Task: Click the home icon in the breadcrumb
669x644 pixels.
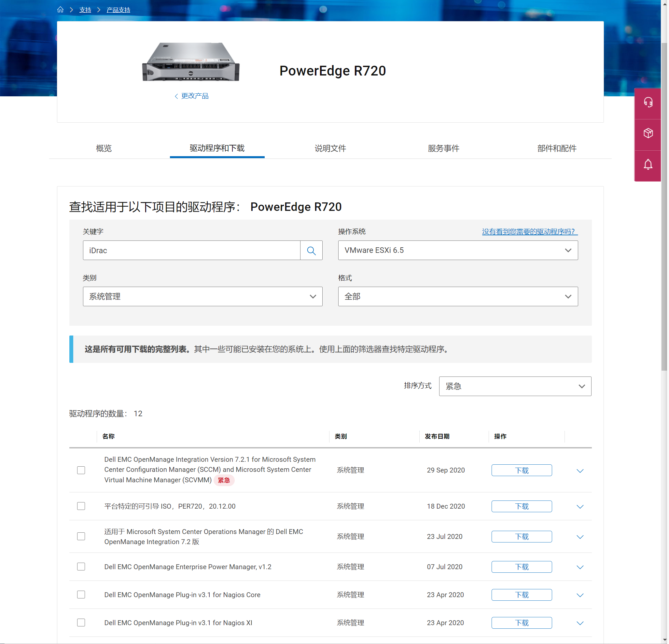Action: [61, 9]
